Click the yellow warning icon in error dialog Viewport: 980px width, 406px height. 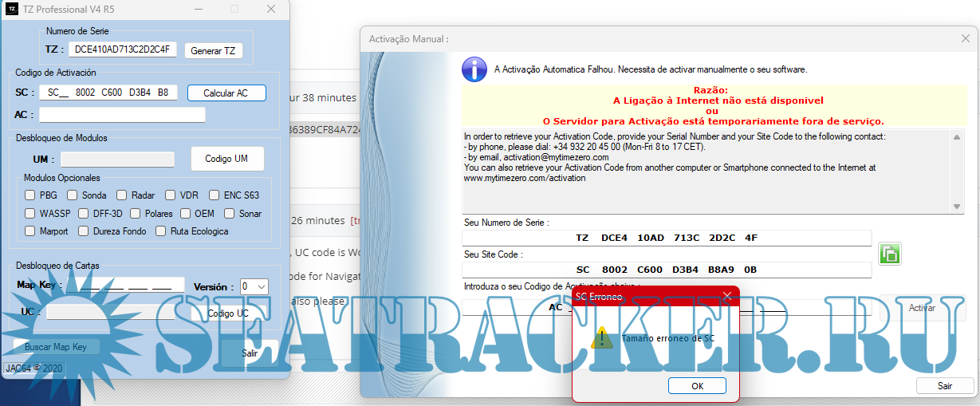pos(602,339)
